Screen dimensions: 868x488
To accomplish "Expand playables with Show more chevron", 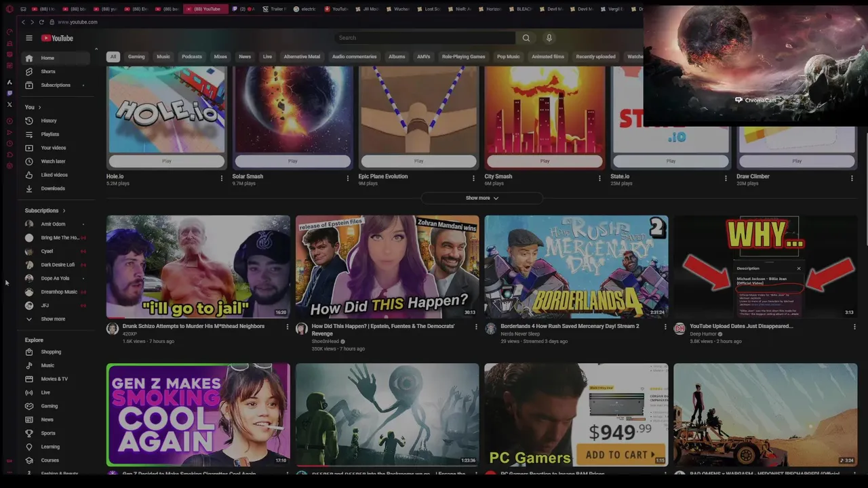I will (482, 198).
